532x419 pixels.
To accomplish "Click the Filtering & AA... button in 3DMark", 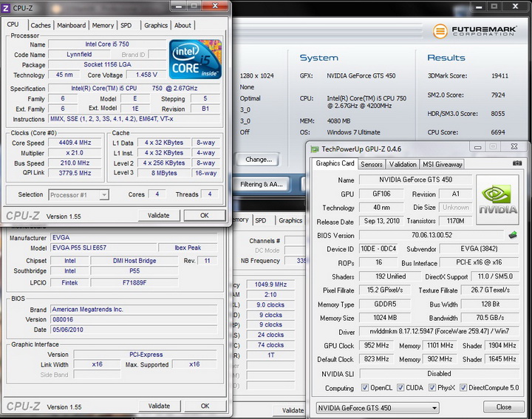I will (262, 184).
